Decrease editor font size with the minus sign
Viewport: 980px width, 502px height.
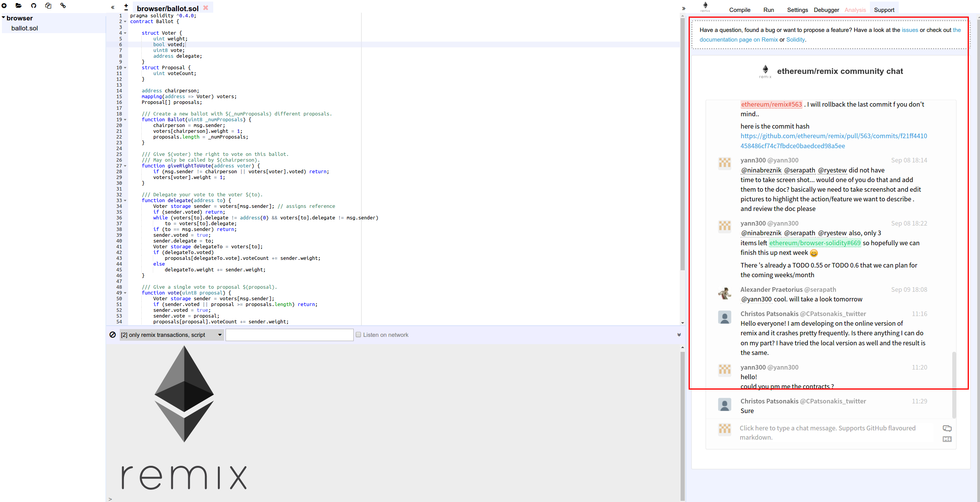126,10
